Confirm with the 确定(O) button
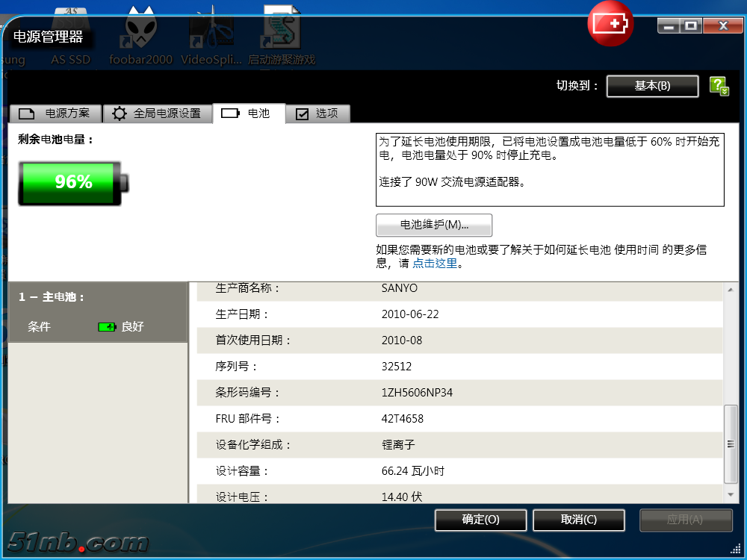The width and height of the screenshot is (747, 560). coord(480,520)
